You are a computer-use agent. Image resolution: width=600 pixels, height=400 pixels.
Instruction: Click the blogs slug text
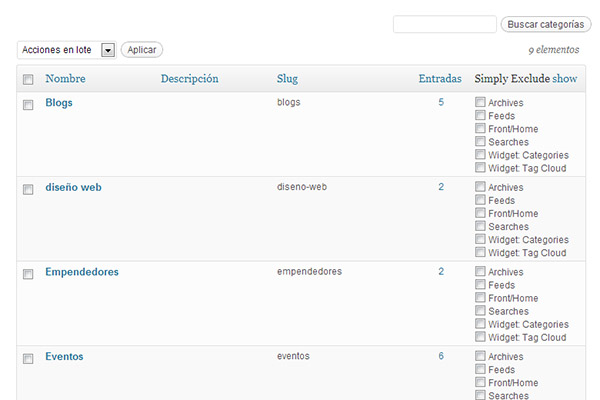(289, 103)
